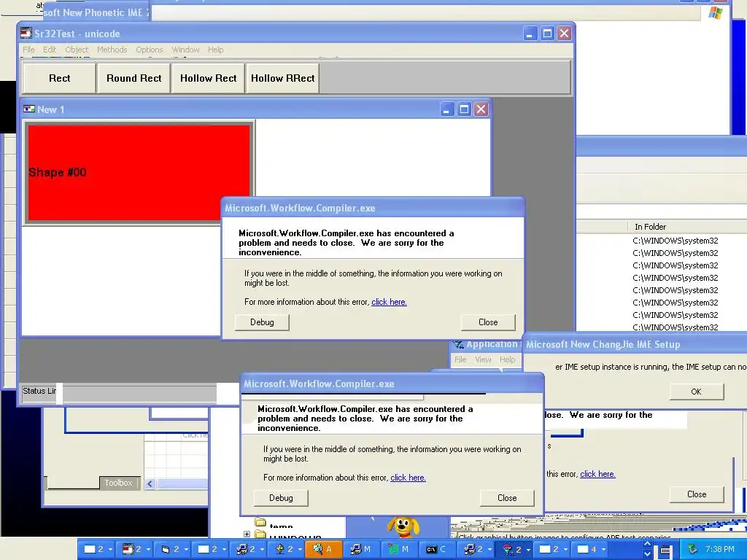Open the Window menu in Sr32Test
747x560 pixels.
click(x=185, y=50)
